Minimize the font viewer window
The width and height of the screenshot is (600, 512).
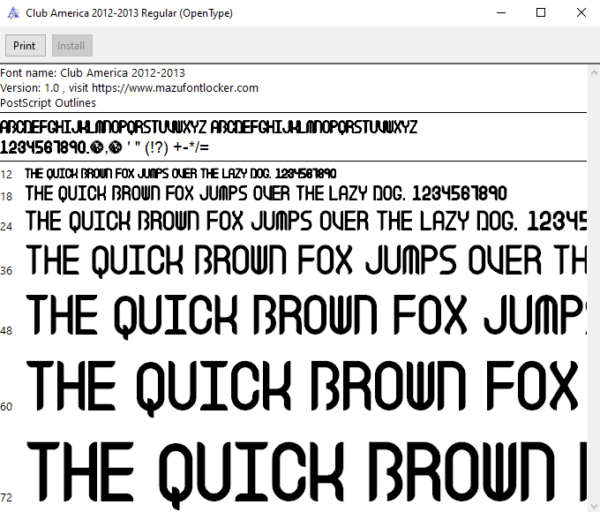501,13
